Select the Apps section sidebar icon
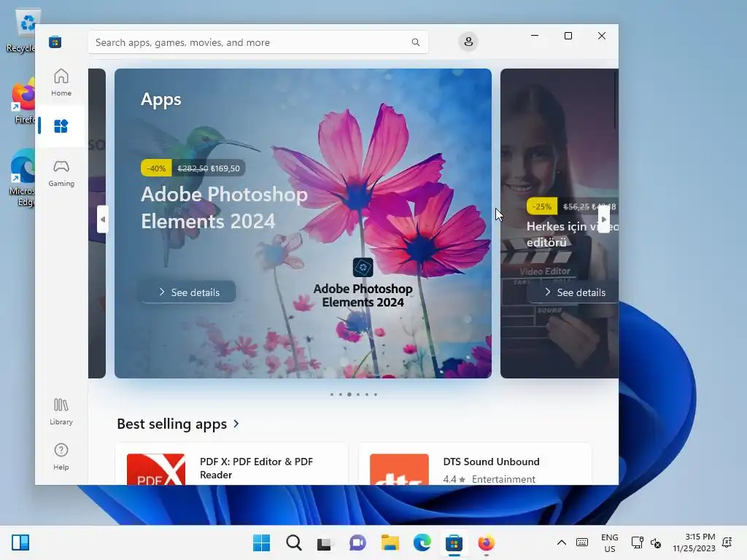This screenshot has height=560, width=747. pos(61,126)
